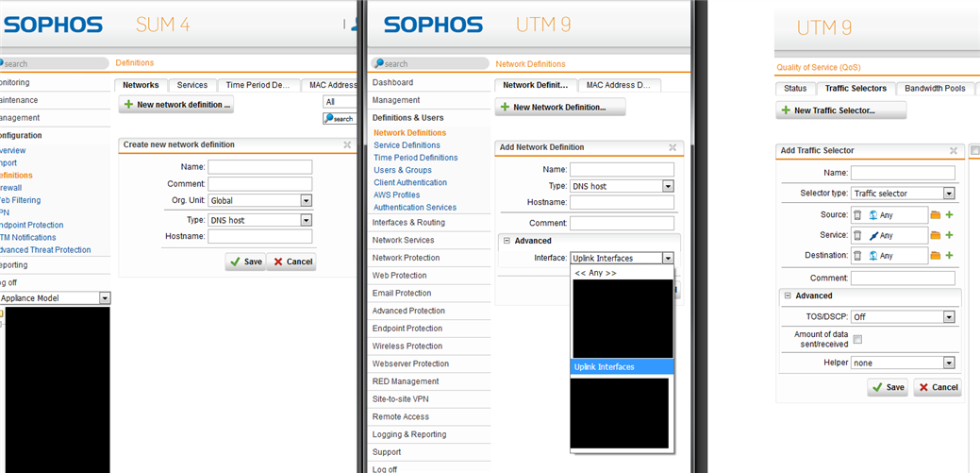Collapse Advanced section in Add Traffic Selector
This screenshot has width=980, height=473.
pyautogui.click(x=787, y=296)
